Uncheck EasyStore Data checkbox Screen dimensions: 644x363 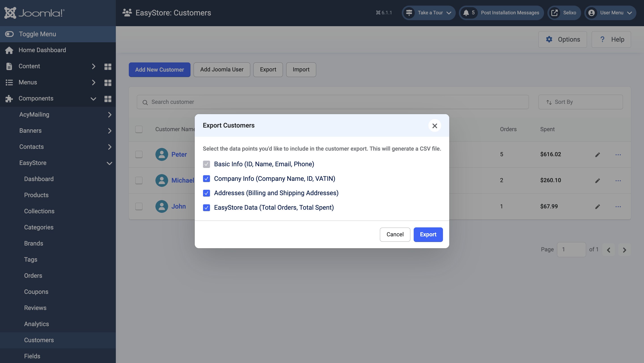pos(206,208)
